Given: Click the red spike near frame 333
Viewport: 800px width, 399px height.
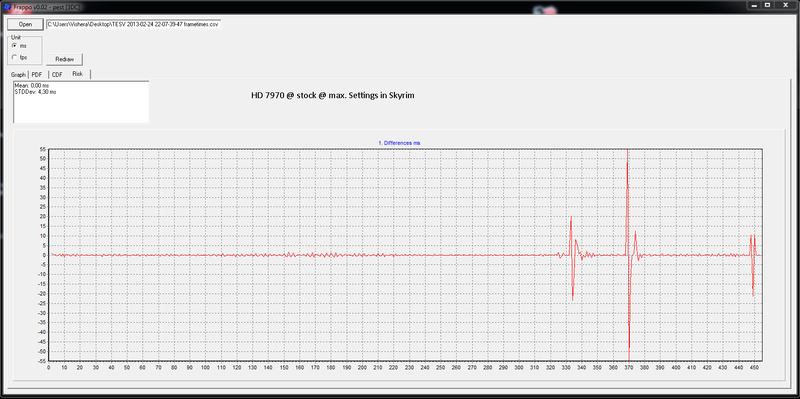Looking at the screenshot, I should tap(572, 258).
